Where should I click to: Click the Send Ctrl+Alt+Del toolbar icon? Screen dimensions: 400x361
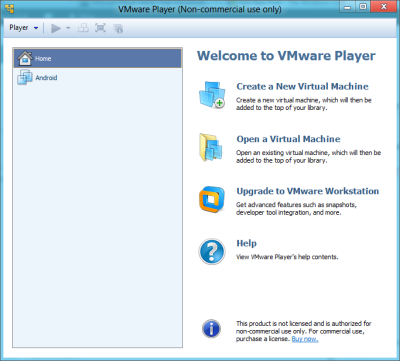83,28
